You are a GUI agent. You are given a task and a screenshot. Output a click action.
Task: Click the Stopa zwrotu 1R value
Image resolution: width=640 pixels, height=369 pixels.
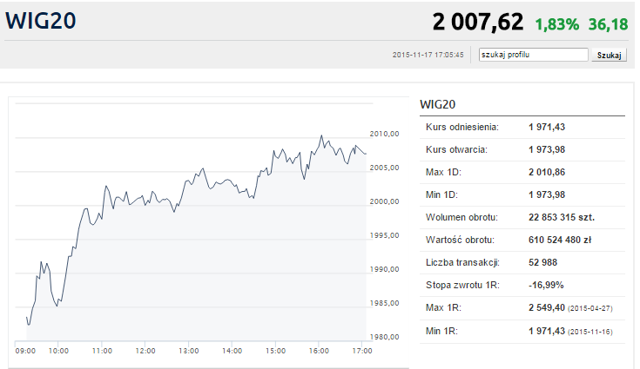(546, 285)
